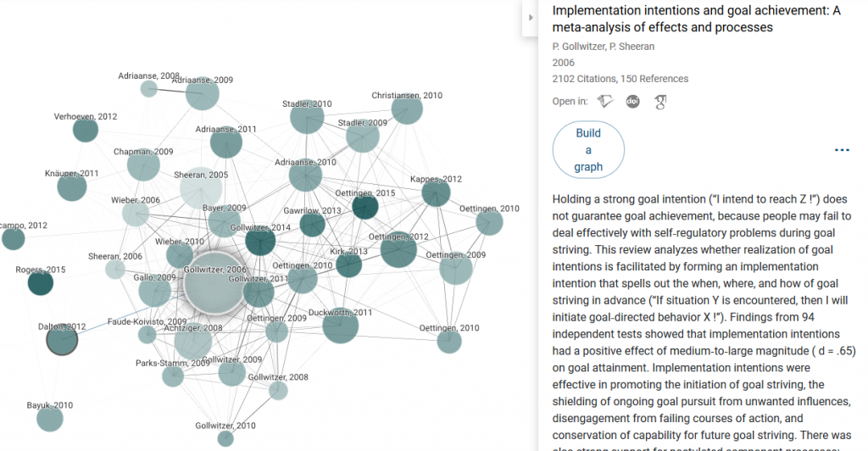Viewport: 868px width, 451px height.
Task: Click the paper title heading
Action: (696, 19)
